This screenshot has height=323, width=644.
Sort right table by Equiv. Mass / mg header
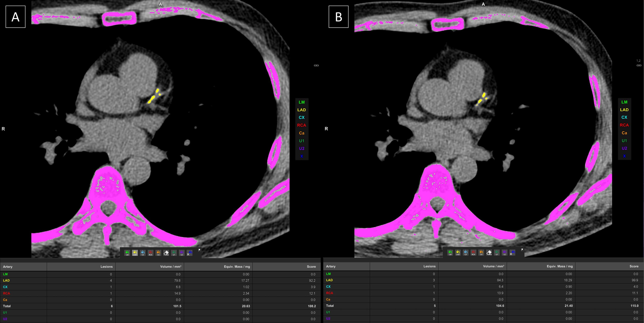541,266
